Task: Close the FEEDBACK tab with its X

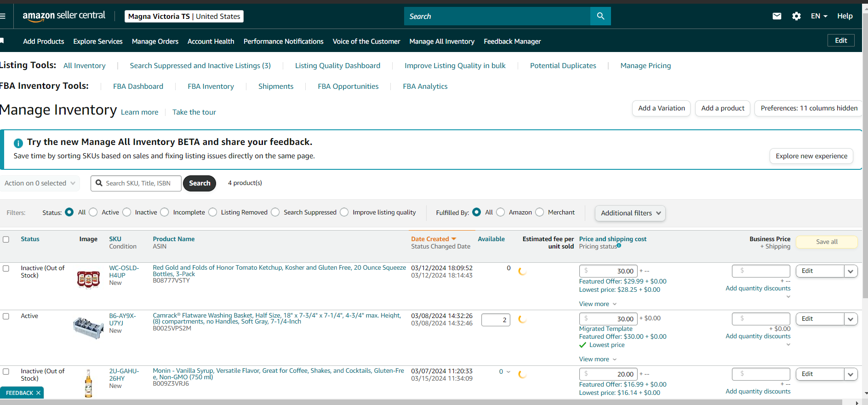Action: point(39,393)
